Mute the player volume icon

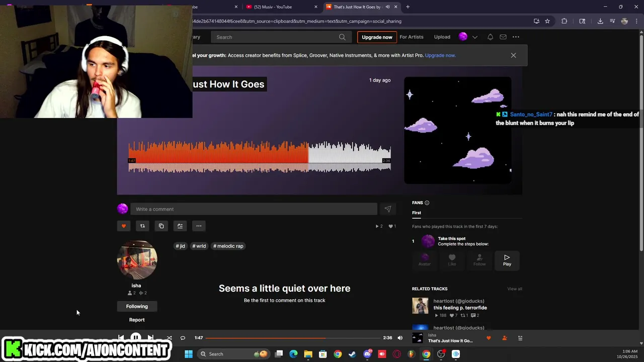coord(400,338)
